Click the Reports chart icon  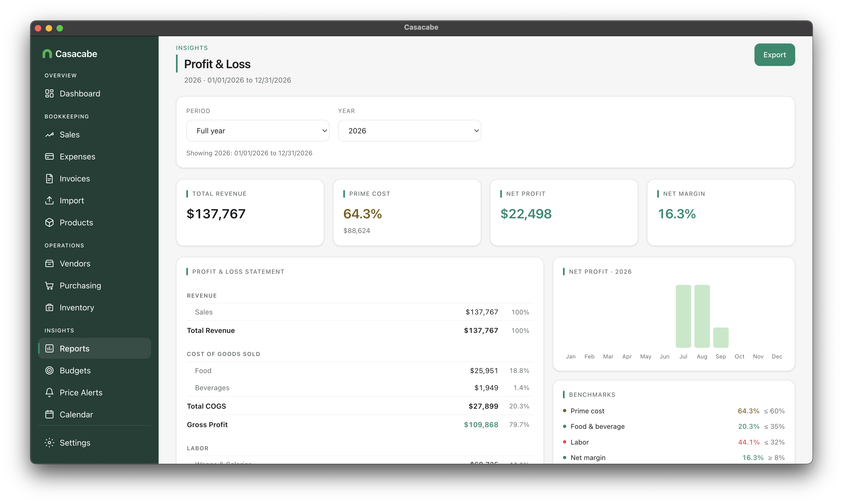coord(49,348)
